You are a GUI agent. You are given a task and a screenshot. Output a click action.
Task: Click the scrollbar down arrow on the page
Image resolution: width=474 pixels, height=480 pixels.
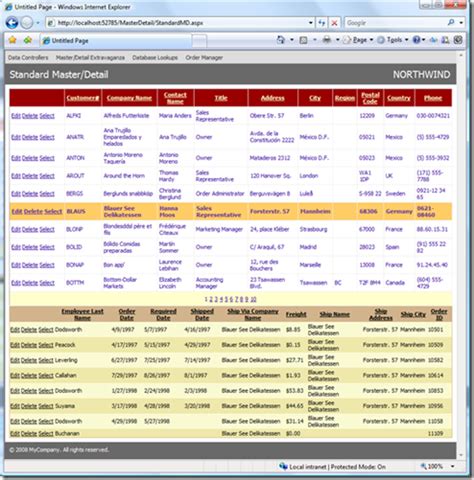(461, 455)
